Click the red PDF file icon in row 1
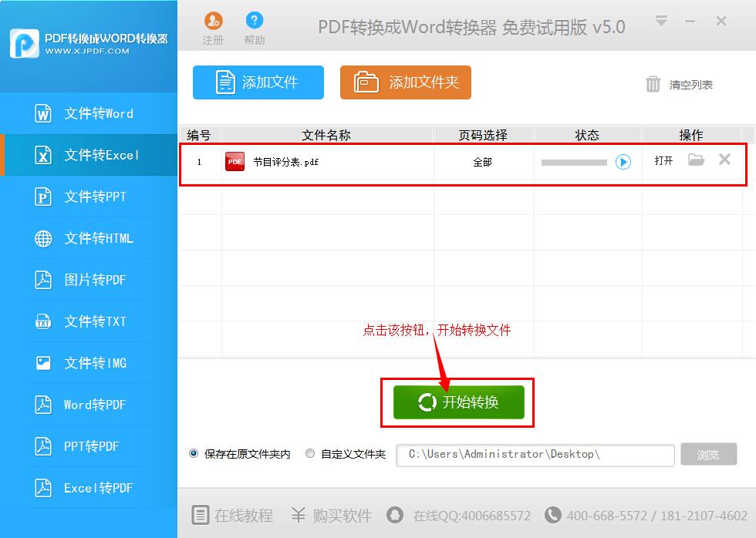The width and height of the screenshot is (756, 538). (x=235, y=162)
